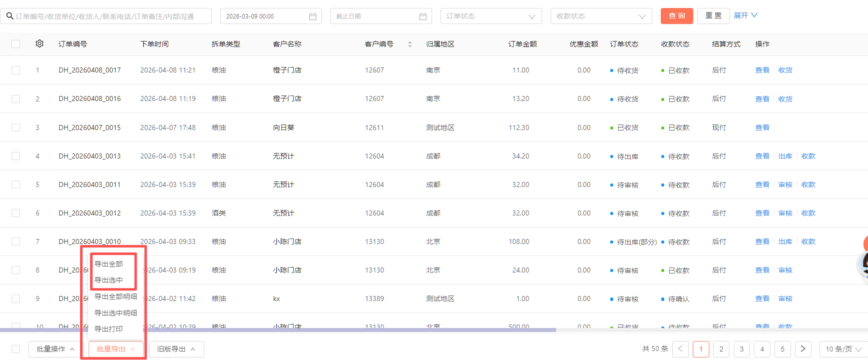Viewport: 868px width, 360px height.
Task: Tick the bottom bar select-all checkbox
Action: pos(16,349)
